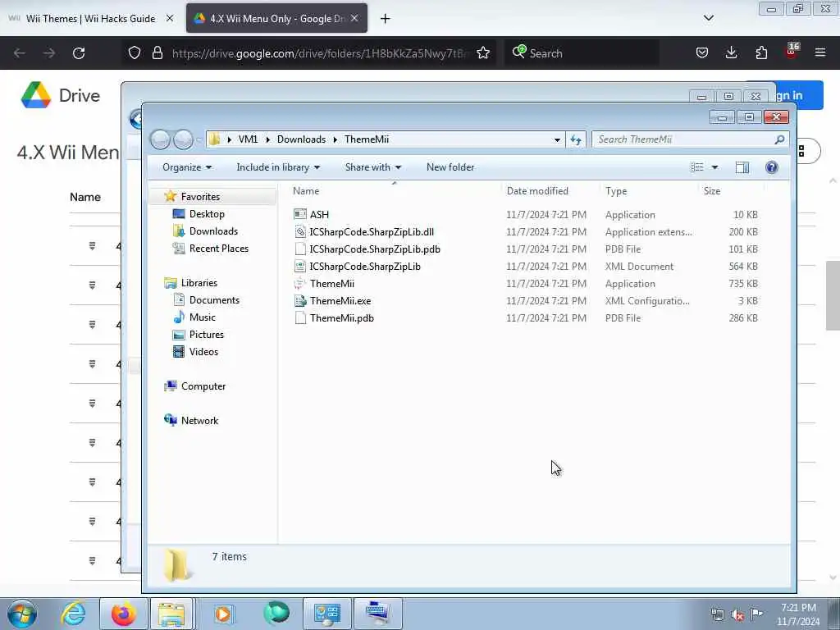Select Libraries in navigation pane
The image size is (840, 630).
[x=199, y=283]
